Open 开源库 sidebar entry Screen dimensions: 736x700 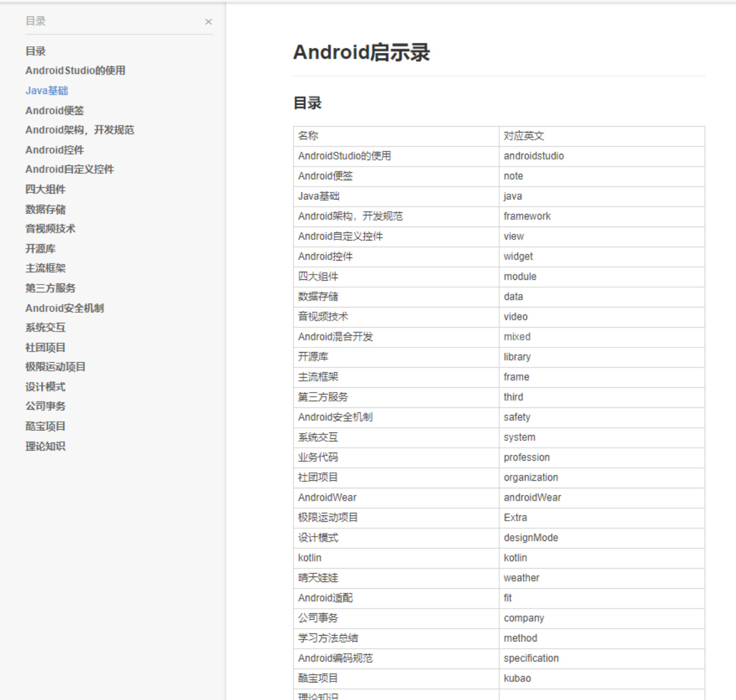coord(40,248)
